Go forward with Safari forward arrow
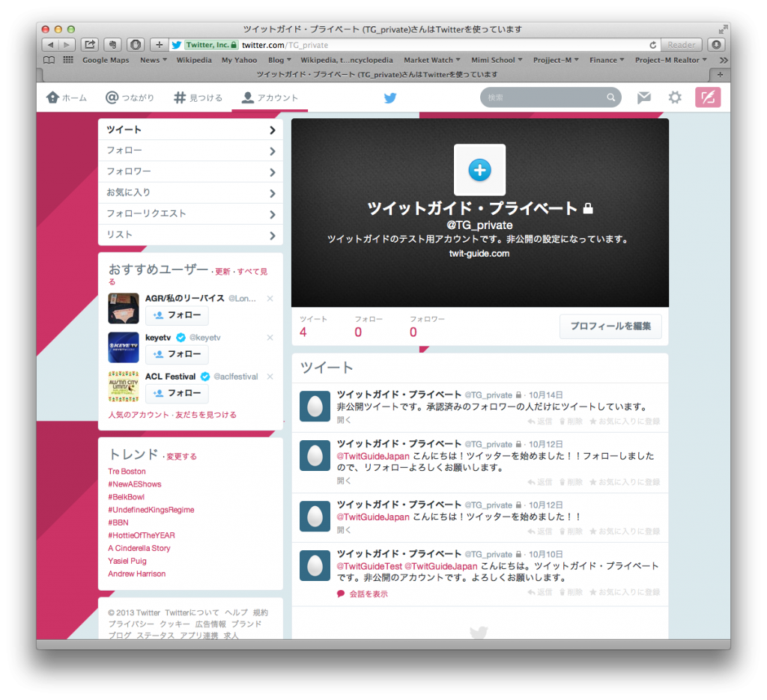Screen dimensions: 767x700 [x=67, y=45]
